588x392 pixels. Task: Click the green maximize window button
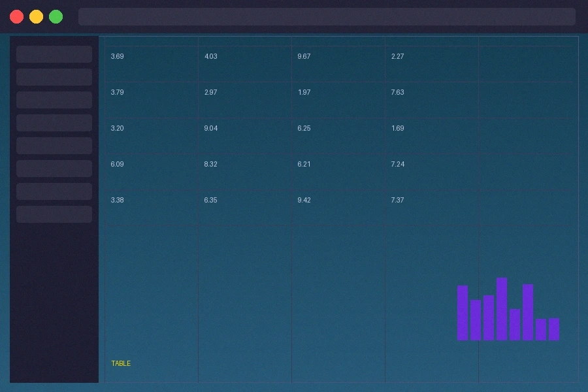pyautogui.click(x=56, y=16)
